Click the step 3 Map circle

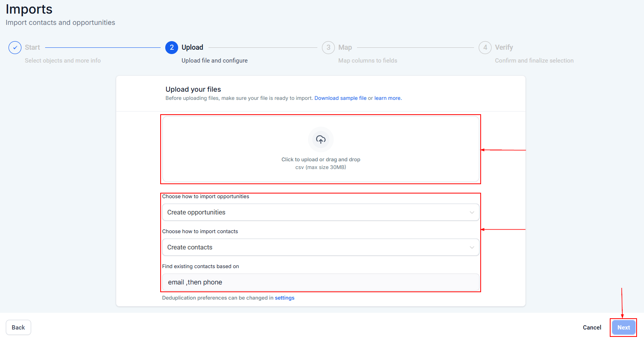(328, 47)
